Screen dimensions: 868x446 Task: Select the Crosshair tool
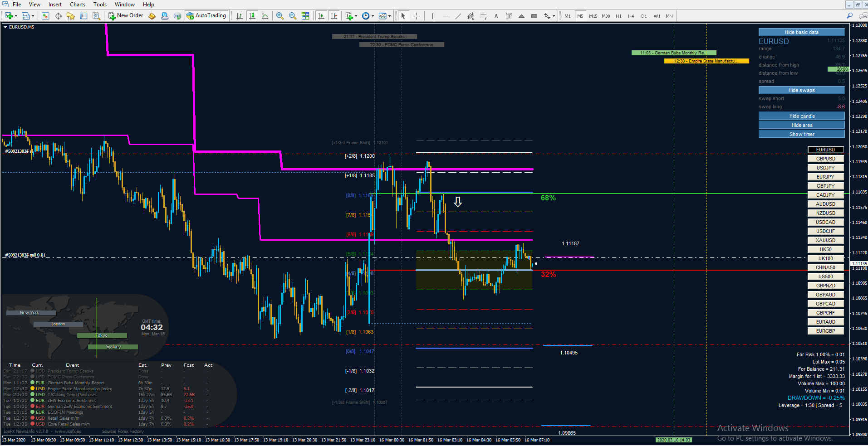(x=416, y=16)
